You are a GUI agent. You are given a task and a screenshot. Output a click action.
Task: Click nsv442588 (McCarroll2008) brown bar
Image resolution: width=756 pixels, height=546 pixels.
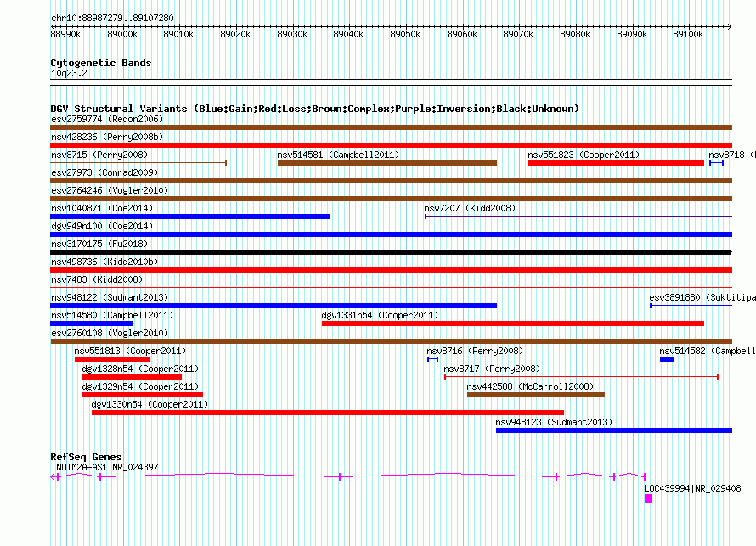pos(536,395)
